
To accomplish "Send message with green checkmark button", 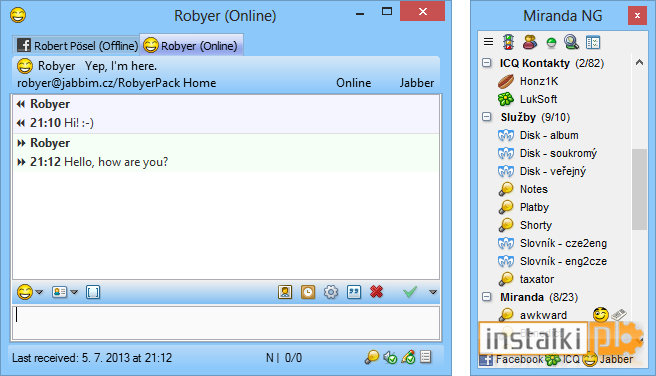I will point(410,292).
